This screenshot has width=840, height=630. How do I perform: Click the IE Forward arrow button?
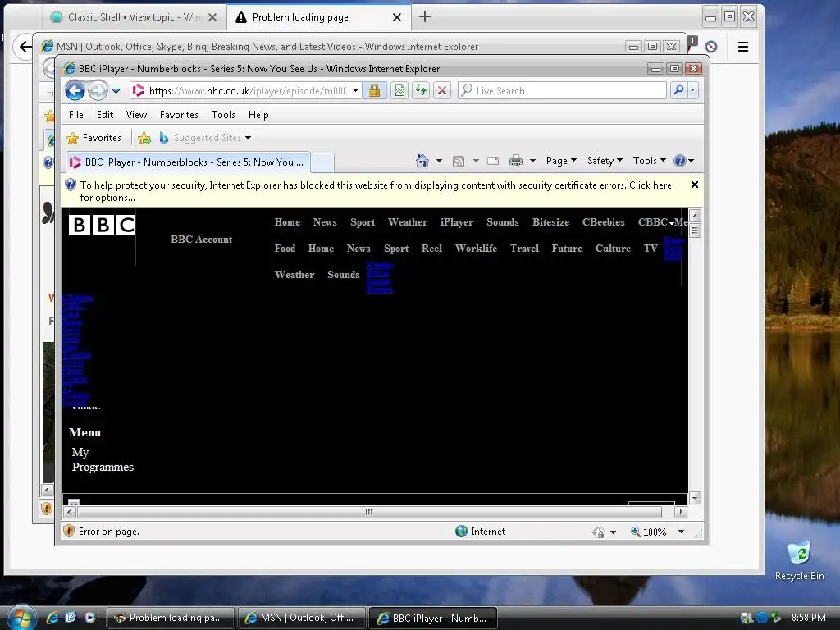[98, 90]
